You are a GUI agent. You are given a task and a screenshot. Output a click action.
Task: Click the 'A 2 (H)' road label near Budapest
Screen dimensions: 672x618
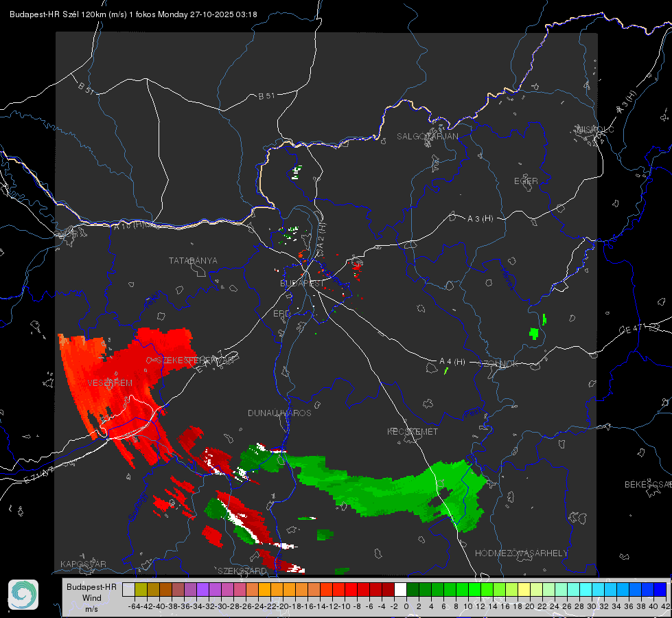coord(321,238)
